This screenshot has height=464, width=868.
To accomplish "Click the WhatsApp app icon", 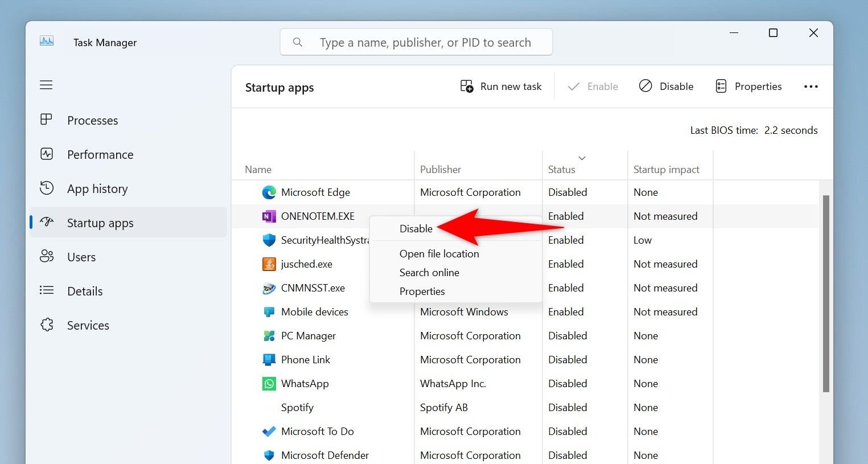I will tap(269, 384).
